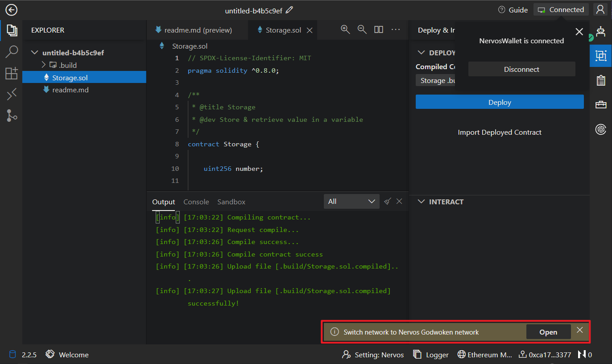Image resolution: width=612 pixels, height=364 pixels.
Task: Click the uint256 number line in editor
Action: (233, 169)
